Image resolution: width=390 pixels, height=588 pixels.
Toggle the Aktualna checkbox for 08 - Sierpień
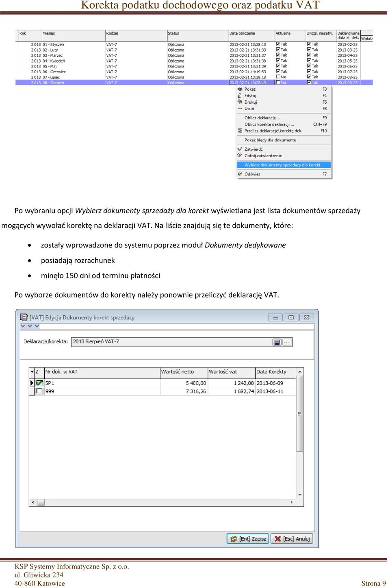pos(278,82)
